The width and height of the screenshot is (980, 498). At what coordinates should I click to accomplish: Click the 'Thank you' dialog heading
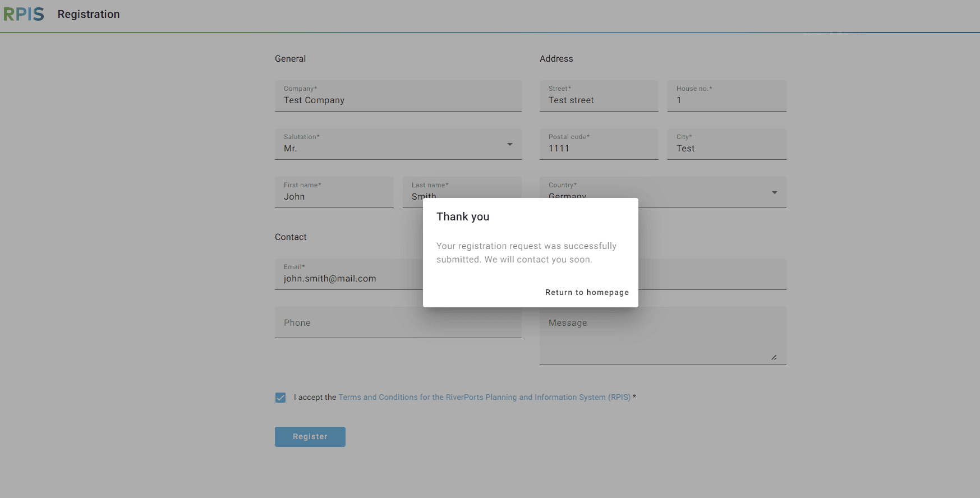pyautogui.click(x=463, y=216)
